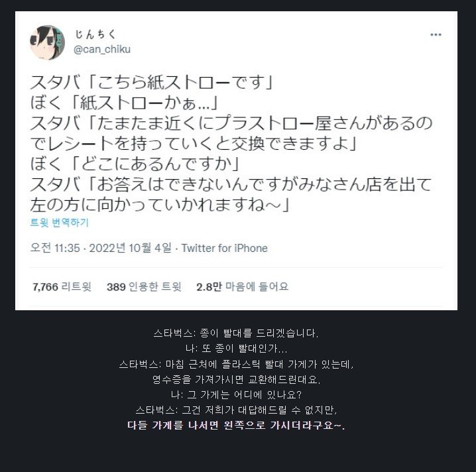Viewport: 476px width, 472px height.
Task: Open the three-dot more options menu
Action: pyautogui.click(x=436, y=34)
